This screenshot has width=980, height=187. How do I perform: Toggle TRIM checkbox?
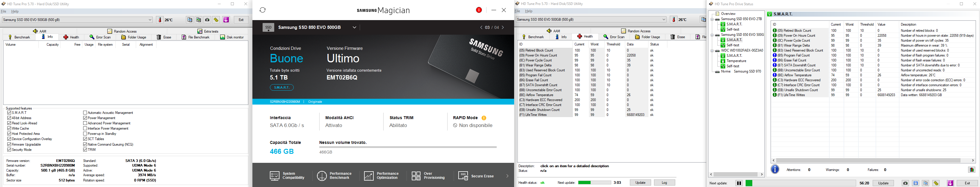[85, 150]
